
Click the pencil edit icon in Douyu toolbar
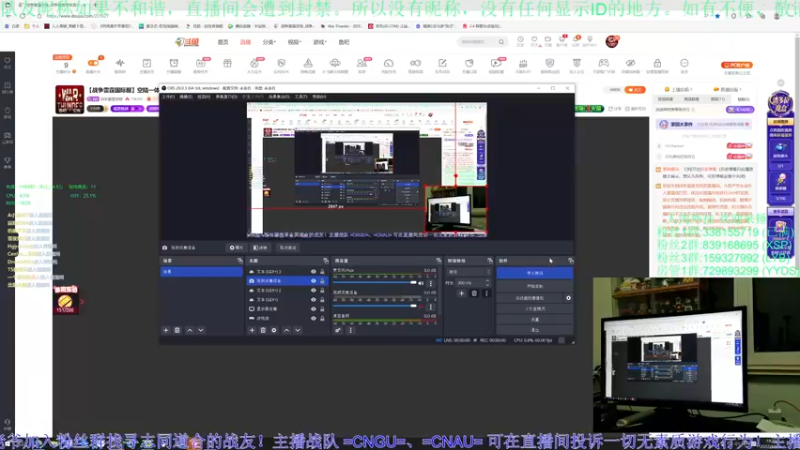[442, 63]
